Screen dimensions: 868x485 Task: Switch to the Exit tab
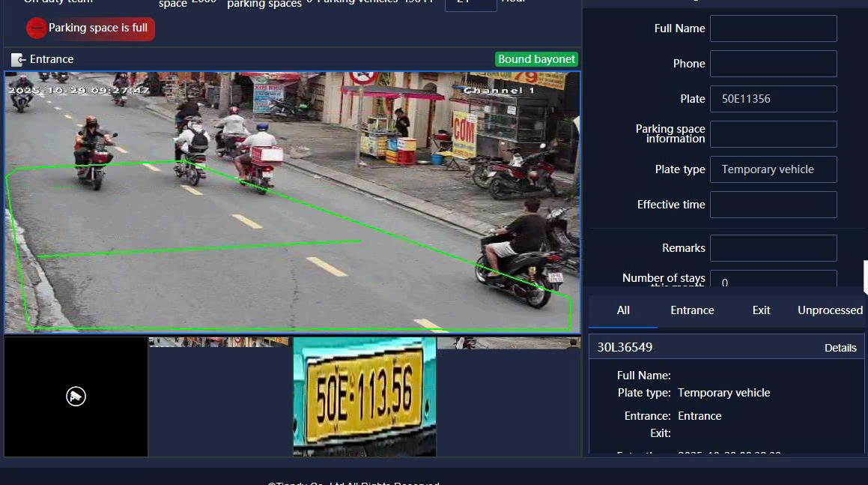(x=761, y=310)
